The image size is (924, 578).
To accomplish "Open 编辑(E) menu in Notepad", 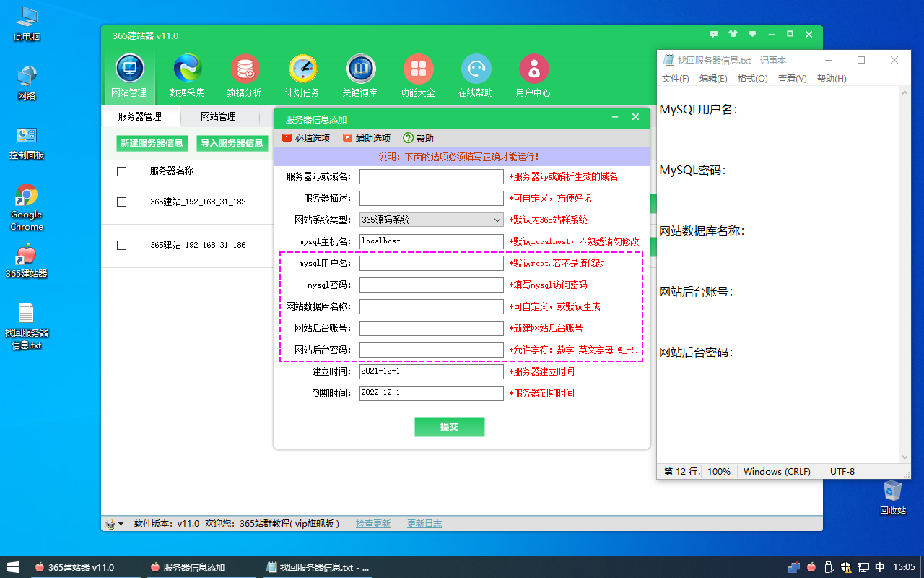I will pyautogui.click(x=713, y=79).
